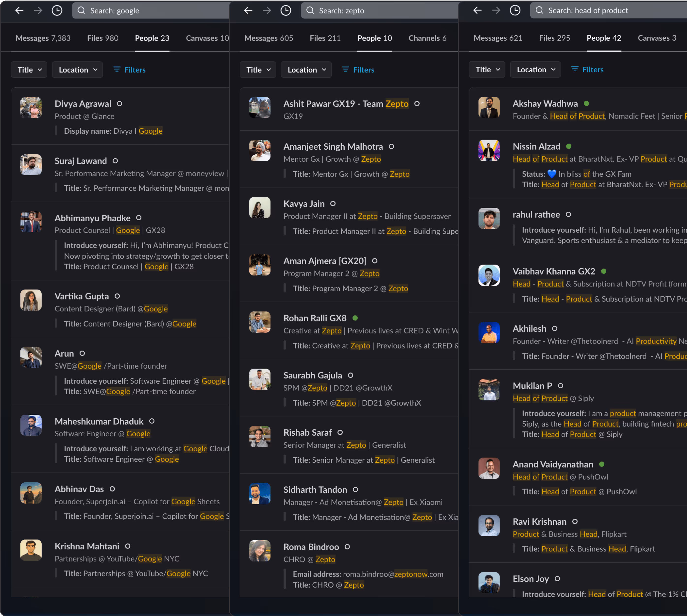
Task: Open Mukilan P profile name
Action: click(x=533, y=386)
